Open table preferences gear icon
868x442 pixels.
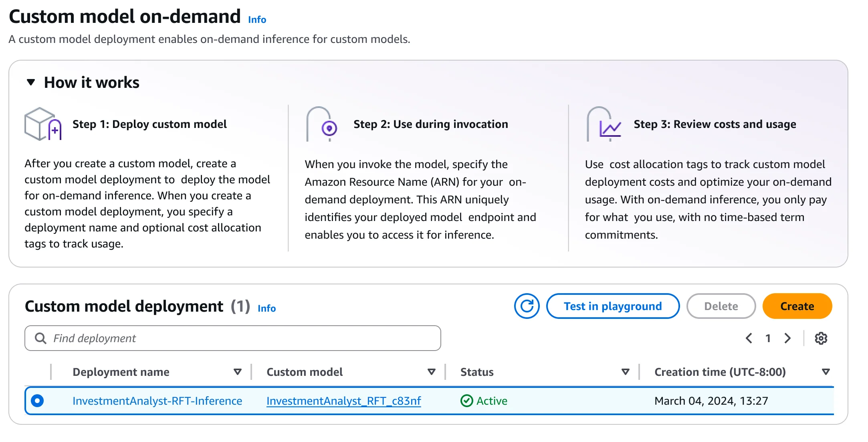(821, 339)
